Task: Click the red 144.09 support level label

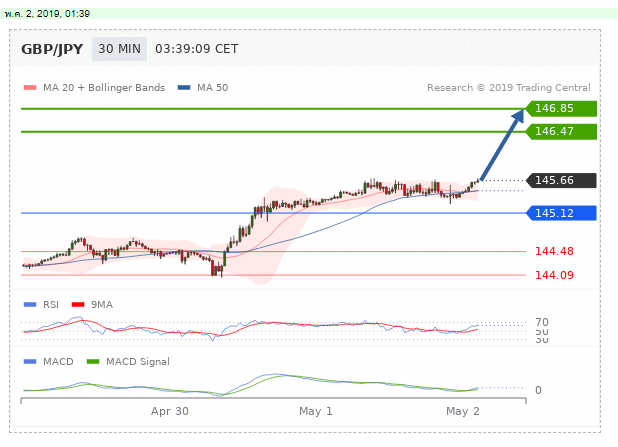Action: [553, 275]
